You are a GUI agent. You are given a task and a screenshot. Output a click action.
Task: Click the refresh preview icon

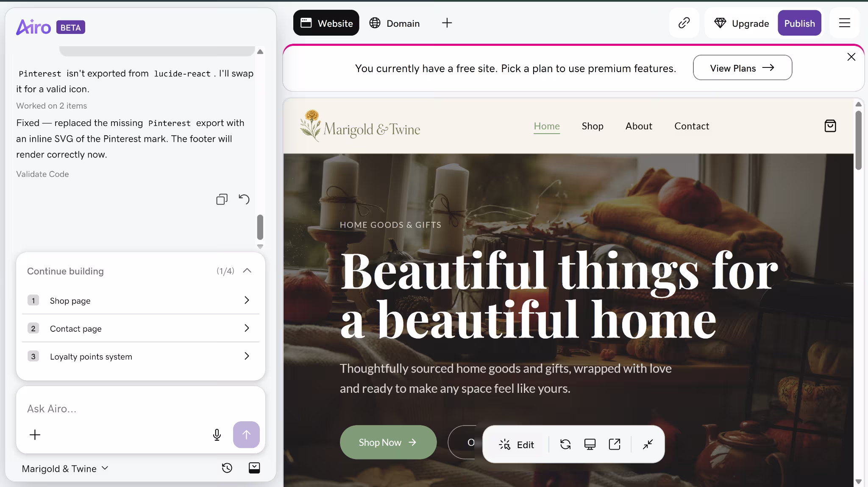565,444
